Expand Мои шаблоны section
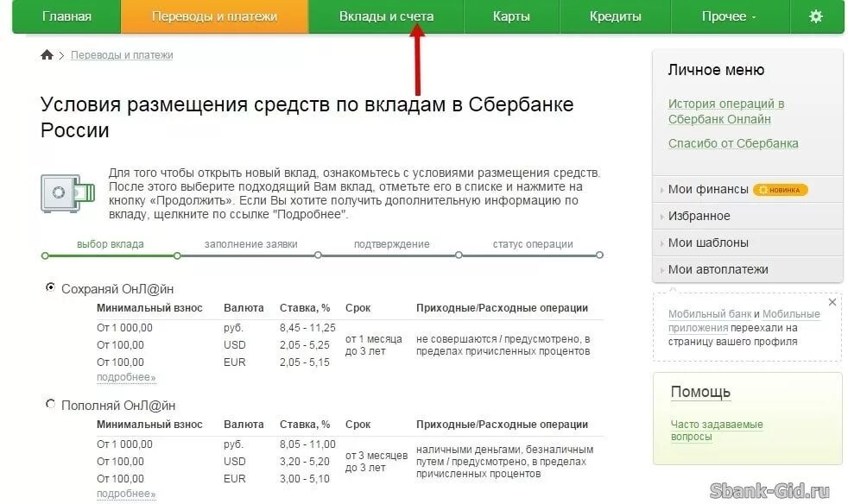 click(708, 243)
